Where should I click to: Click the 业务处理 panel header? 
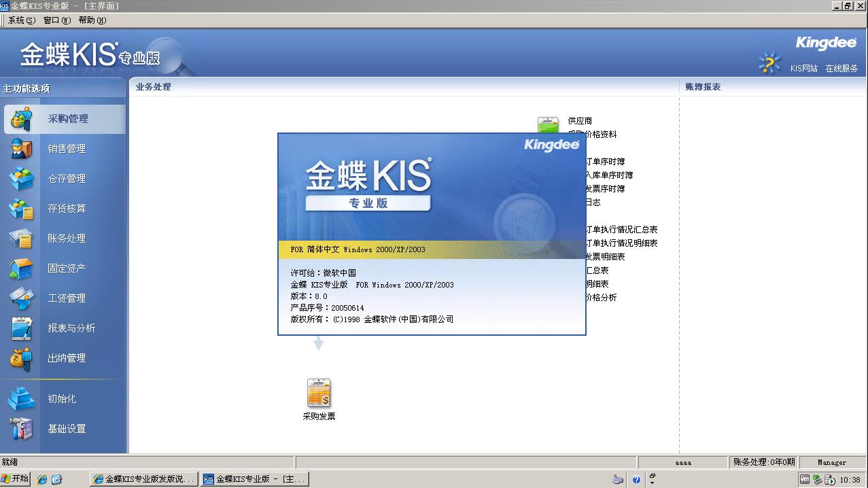(x=153, y=87)
